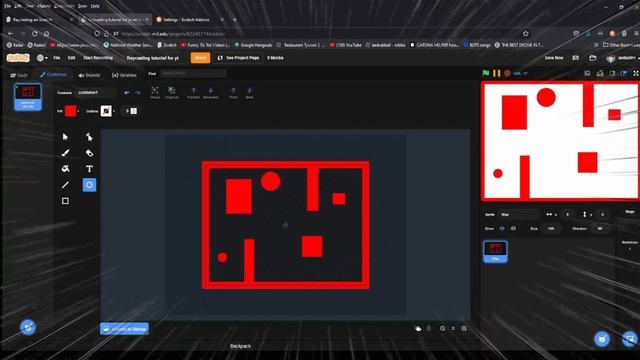Click the Forward layer icon
Viewport: 640px width, 360px height.
pyautogui.click(x=193, y=93)
